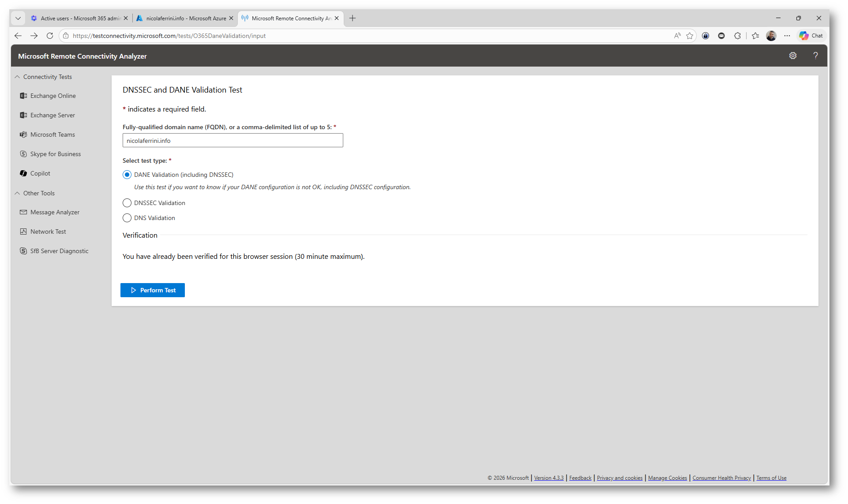Open the browser tab list dropdown
This screenshot has height=504, width=848.
[18, 18]
